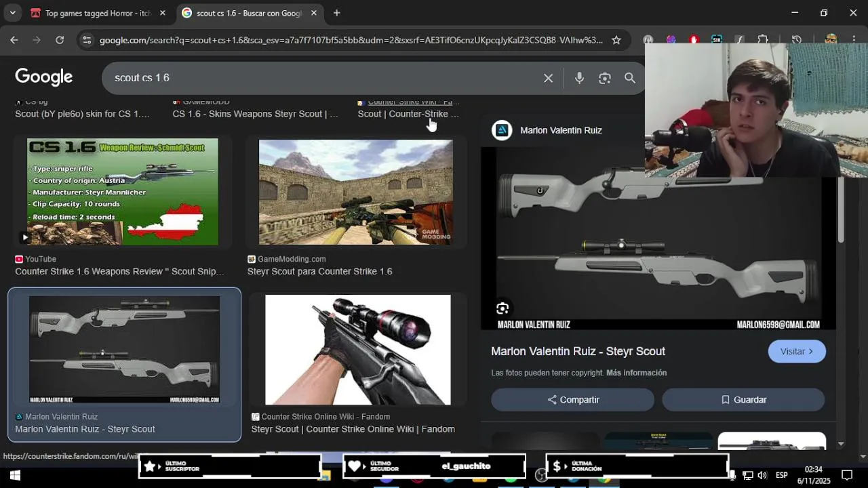The height and width of the screenshot is (488, 868).
Task: Open the volume control in system tray
Action: click(762, 475)
